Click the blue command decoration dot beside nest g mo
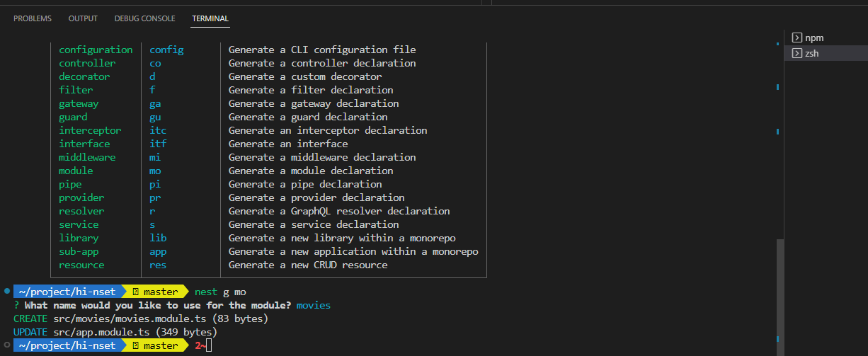 tap(6, 291)
